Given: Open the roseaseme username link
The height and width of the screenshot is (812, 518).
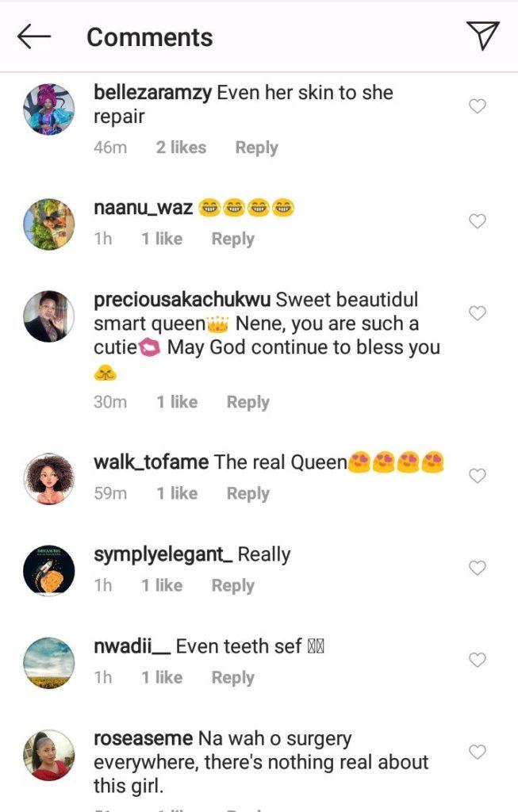Looking at the screenshot, I should (143, 738).
